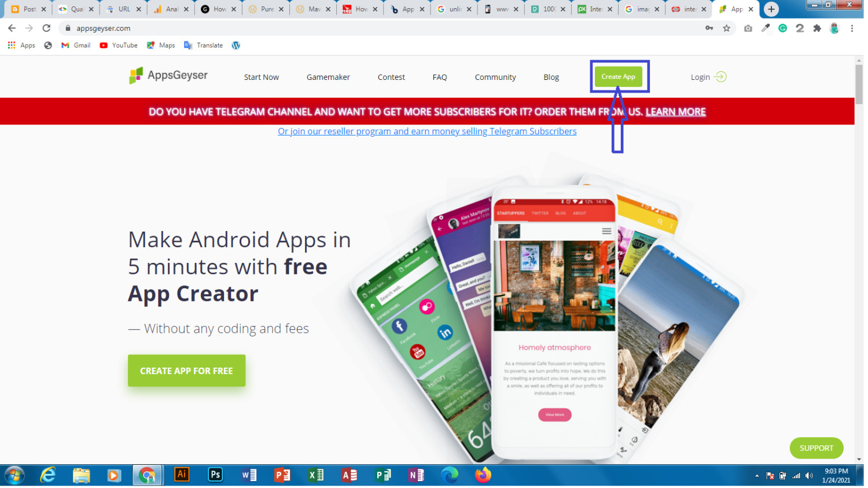The width and height of the screenshot is (868, 488).
Task: Open OneNote from taskbar
Action: [416, 475]
